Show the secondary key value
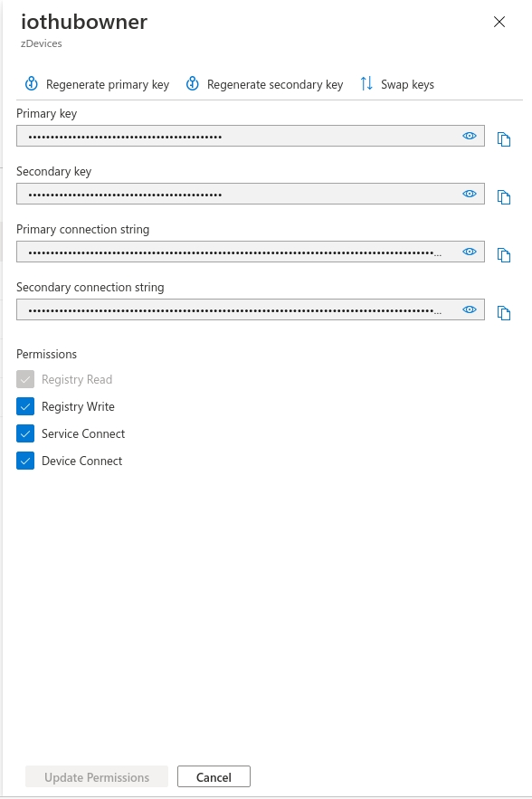 (470, 194)
